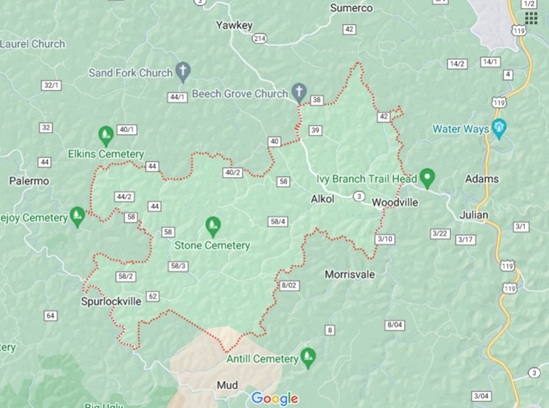Image resolution: width=549 pixels, height=408 pixels.
Task: Select the Julian town label
Action: [474, 215]
